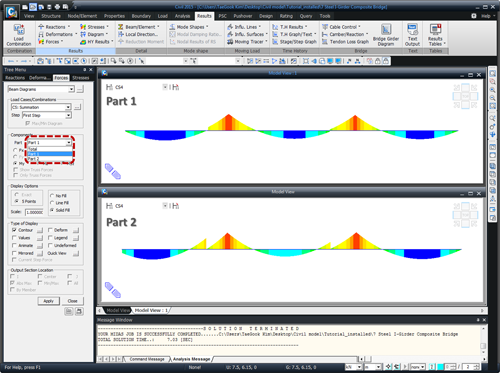Toggle the Mirrored checkbox

[x=14, y=253]
